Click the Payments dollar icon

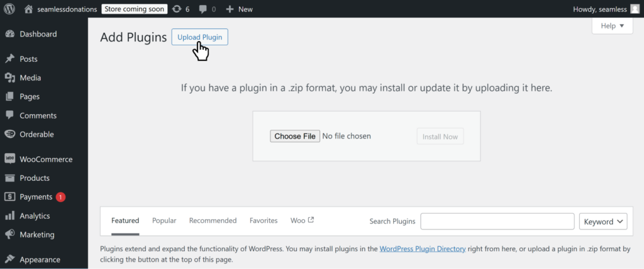coord(10,197)
